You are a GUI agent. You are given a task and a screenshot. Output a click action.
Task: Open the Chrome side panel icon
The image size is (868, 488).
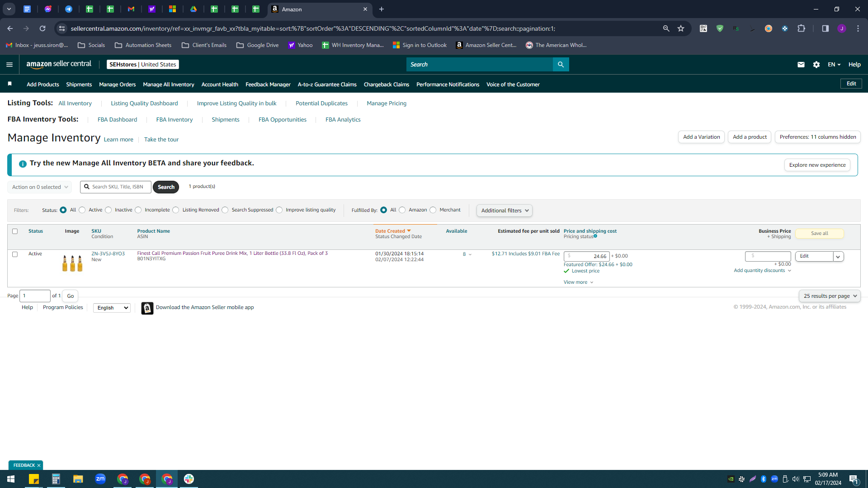(825, 28)
